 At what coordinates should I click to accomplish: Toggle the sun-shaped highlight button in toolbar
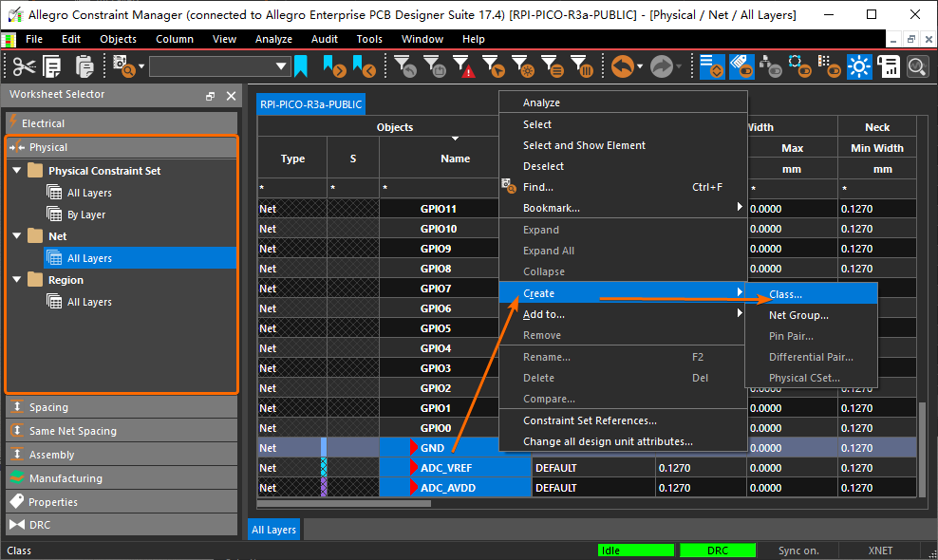(860, 66)
